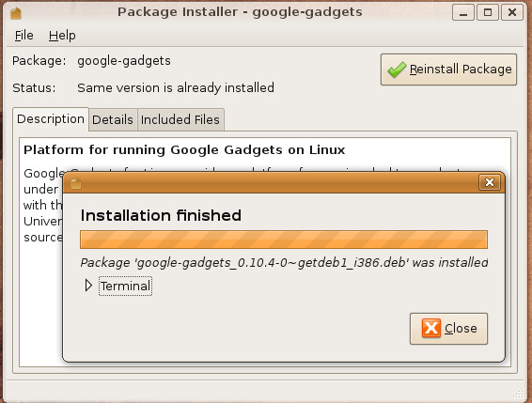Click the resize grip at window corner
Viewport: 532px width, 403px height.
[519, 393]
